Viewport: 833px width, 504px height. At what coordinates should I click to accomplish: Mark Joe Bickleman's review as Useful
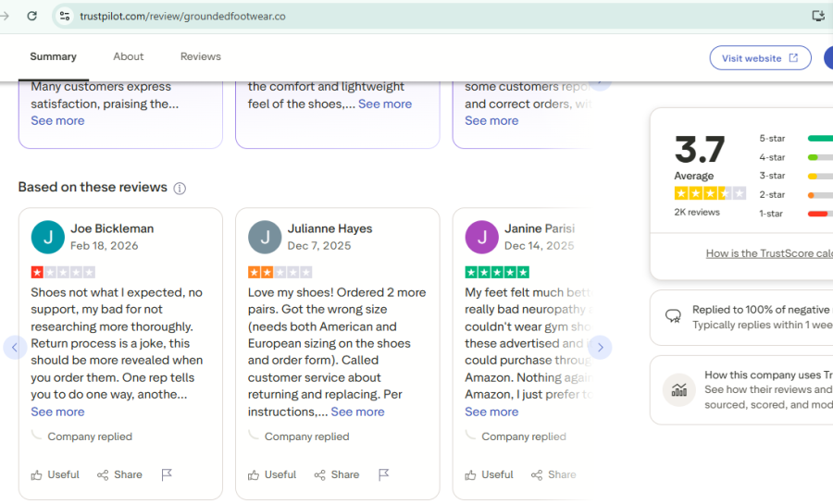tap(55, 474)
